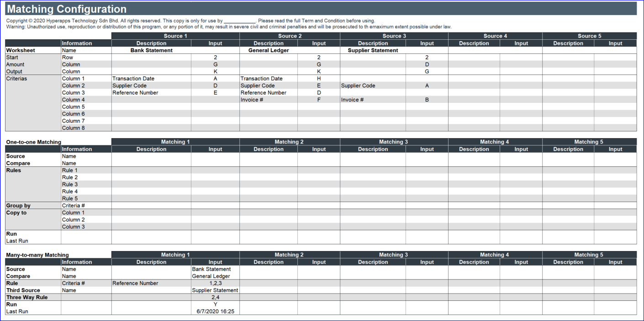This screenshot has height=321, width=644.
Task: Select the Many-to-many Run input 'Y' cell
Action: 215,305
